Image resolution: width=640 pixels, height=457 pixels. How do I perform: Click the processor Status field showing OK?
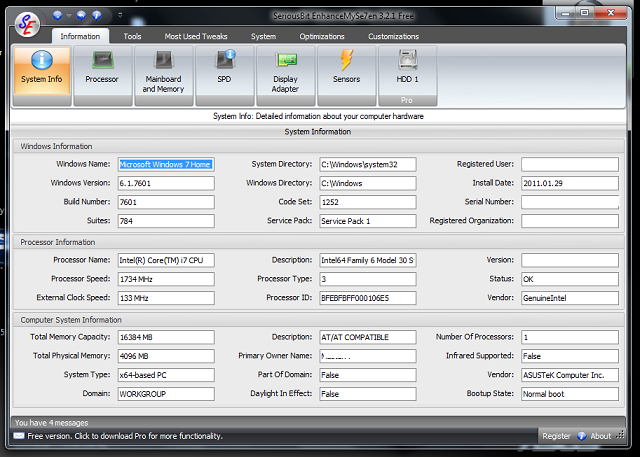[x=570, y=279]
